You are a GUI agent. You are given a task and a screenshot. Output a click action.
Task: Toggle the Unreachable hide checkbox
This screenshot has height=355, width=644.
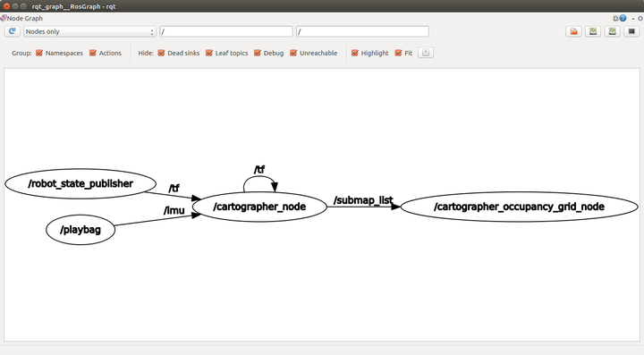coord(293,53)
